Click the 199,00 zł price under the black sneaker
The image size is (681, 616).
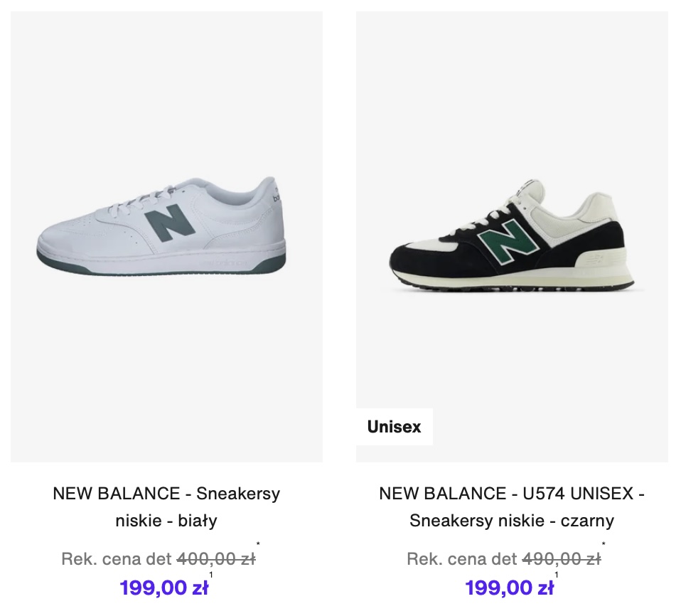510,588
